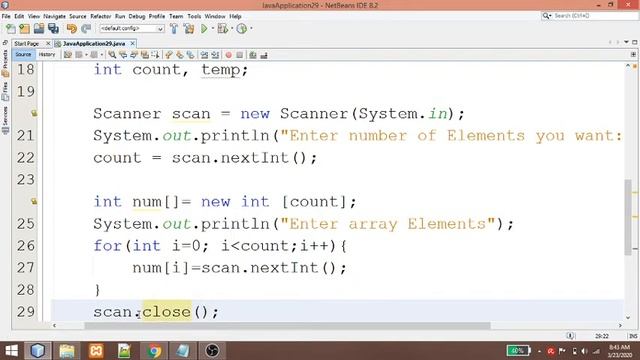640x360 pixels.
Task: Click Previous Bookmark icon in editor toolbar
Action: (169, 55)
